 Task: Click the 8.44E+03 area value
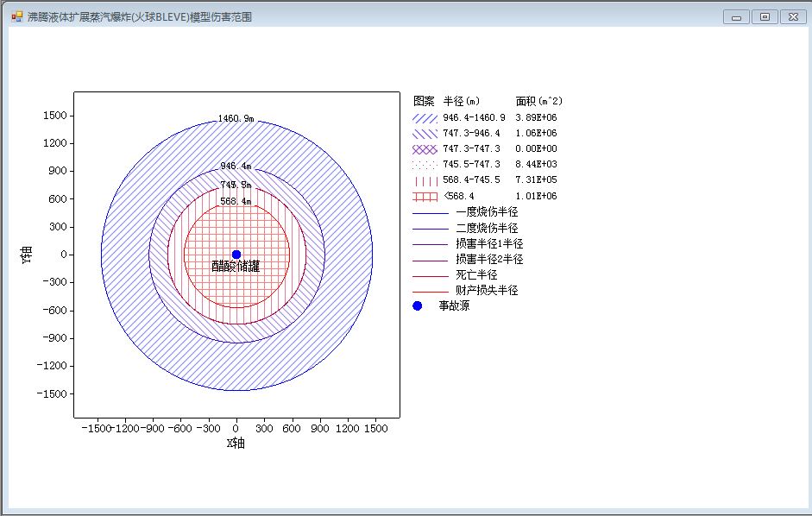coord(536,164)
